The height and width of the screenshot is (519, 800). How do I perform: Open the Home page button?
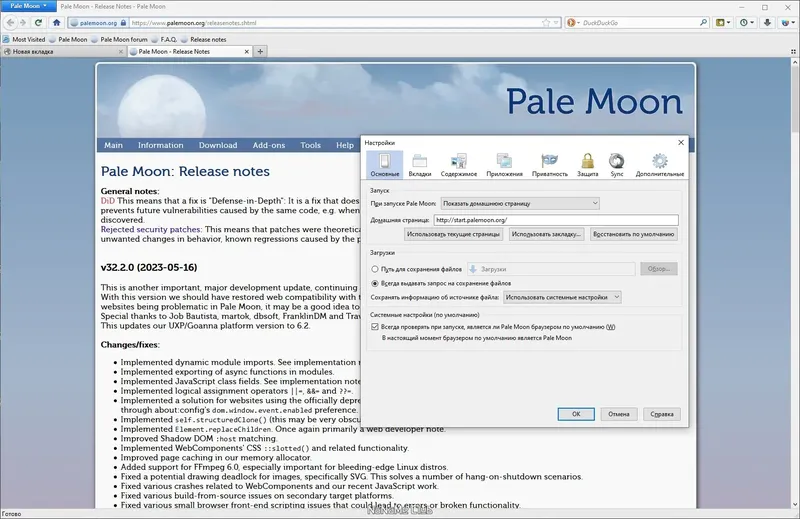(56, 22)
